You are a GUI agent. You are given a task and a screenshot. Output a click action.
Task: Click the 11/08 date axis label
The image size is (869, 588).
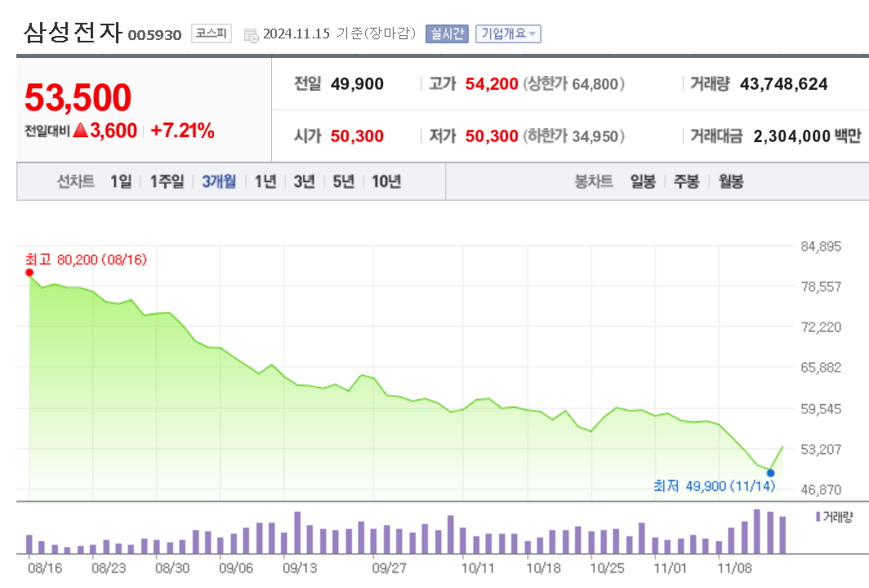click(x=734, y=568)
